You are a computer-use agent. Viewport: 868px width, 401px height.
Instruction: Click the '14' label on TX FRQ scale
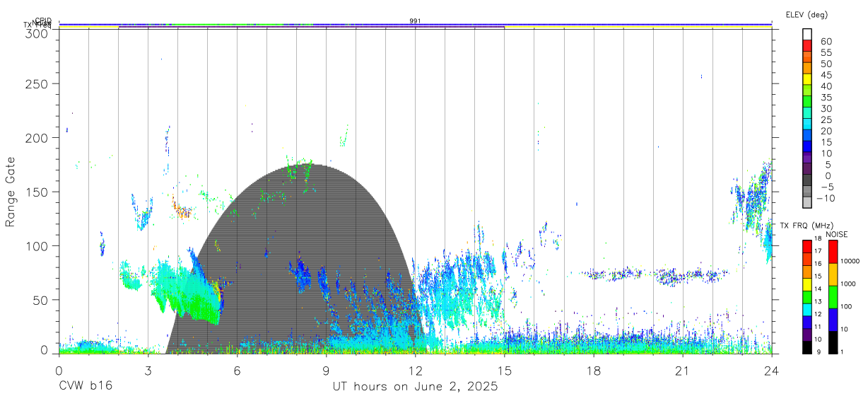click(x=818, y=289)
